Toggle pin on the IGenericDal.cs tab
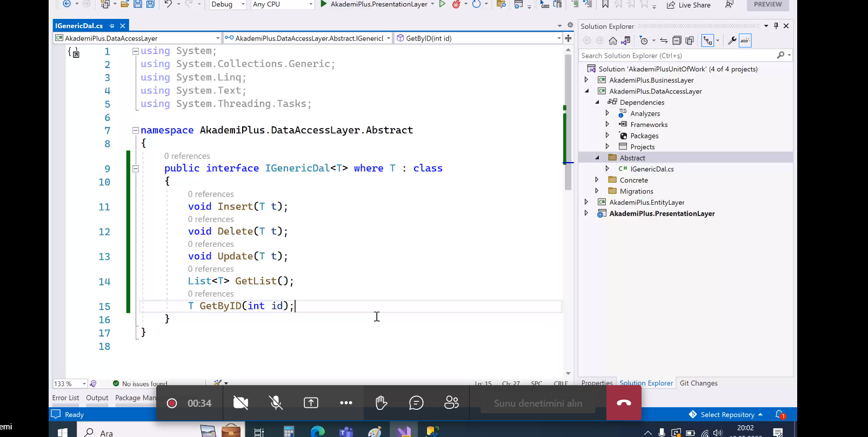The width and height of the screenshot is (868, 437). pyautogui.click(x=112, y=26)
